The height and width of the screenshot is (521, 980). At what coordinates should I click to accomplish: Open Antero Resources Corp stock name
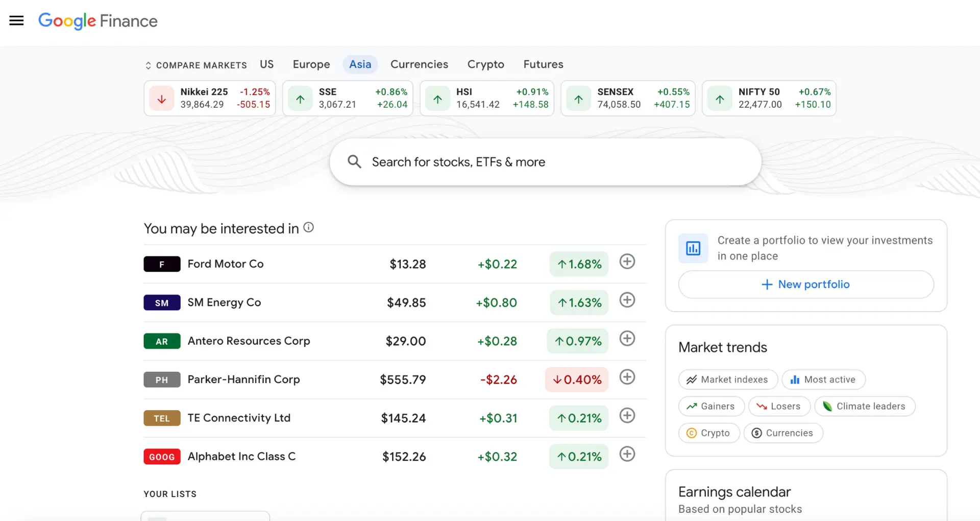tap(249, 341)
